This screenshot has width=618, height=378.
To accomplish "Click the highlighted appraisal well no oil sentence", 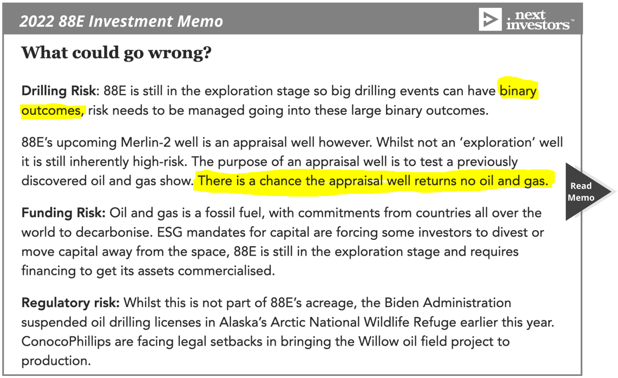I will (373, 181).
